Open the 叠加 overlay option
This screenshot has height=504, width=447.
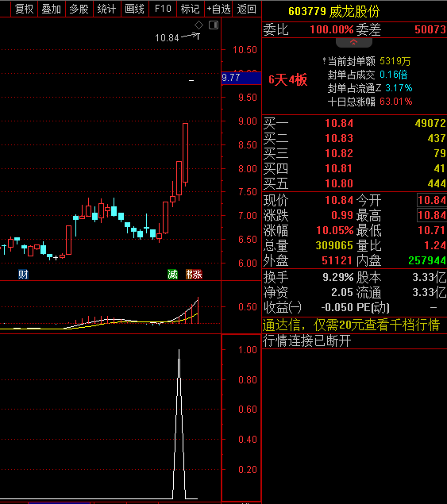(x=52, y=9)
